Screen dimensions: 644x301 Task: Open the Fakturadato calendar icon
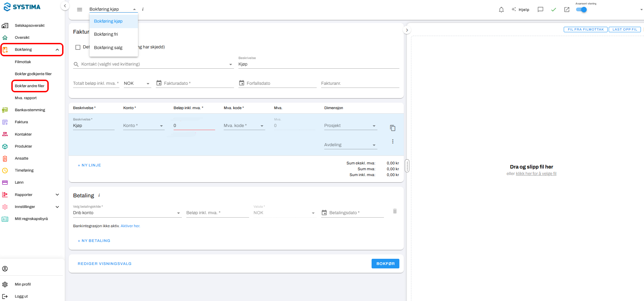[x=159, y=83]
